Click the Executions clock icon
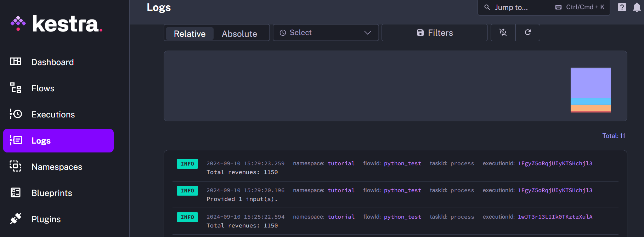 coord(16,114)
